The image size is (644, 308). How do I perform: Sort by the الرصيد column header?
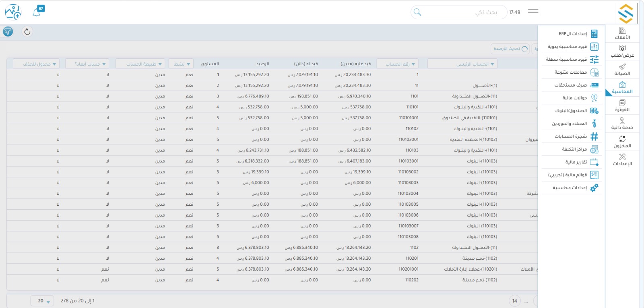click(262, 64)
